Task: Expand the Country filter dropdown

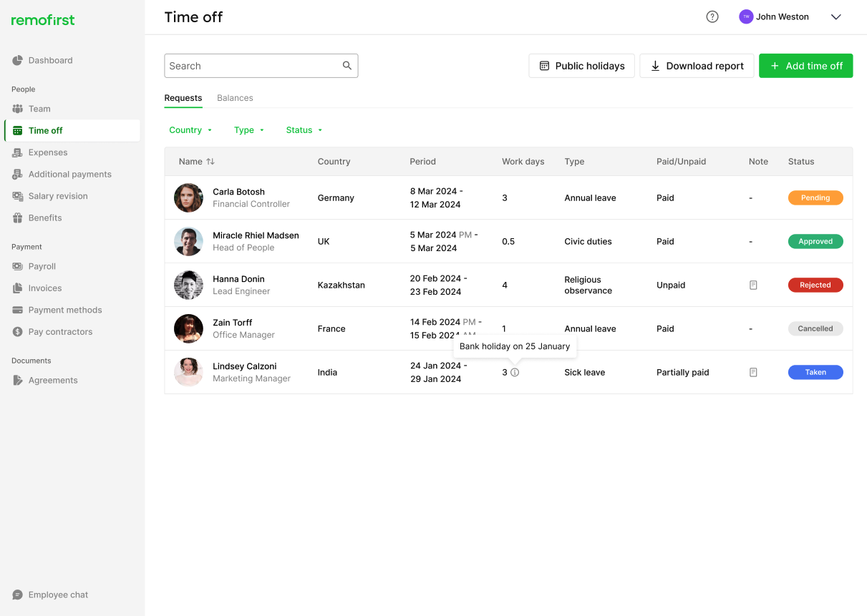Action: [x=190, y=130]
